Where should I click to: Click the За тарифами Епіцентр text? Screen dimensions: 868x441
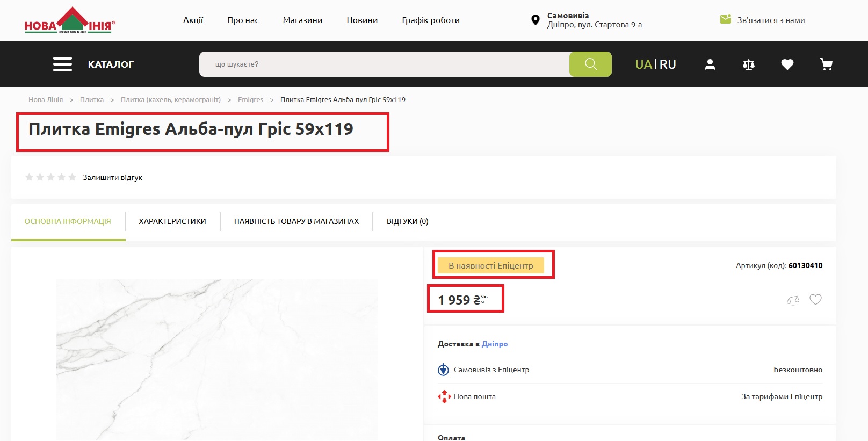(782, 396)
